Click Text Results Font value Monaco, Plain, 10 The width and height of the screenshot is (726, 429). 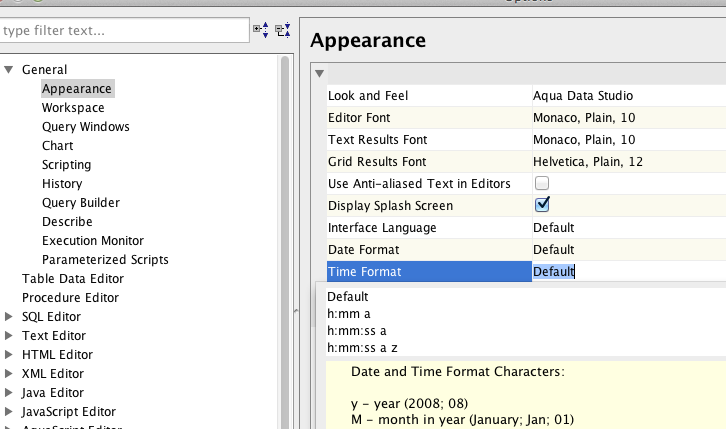click(x=584, y=140)
